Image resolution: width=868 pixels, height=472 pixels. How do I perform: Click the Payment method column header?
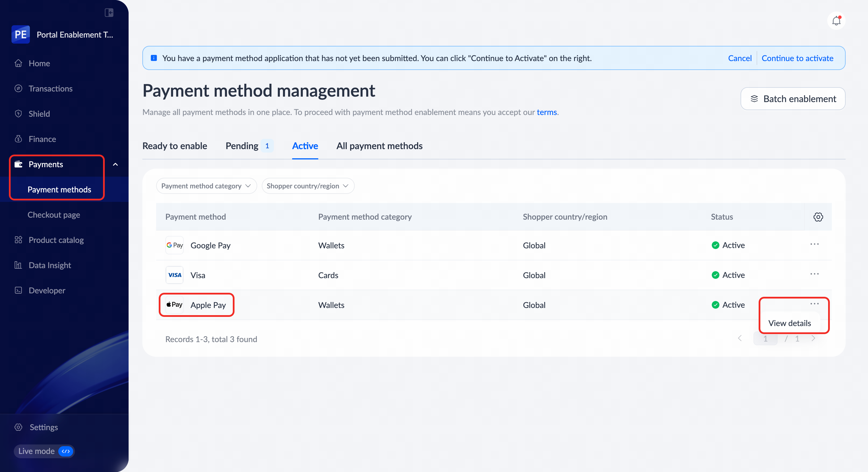tap(195, 217)
